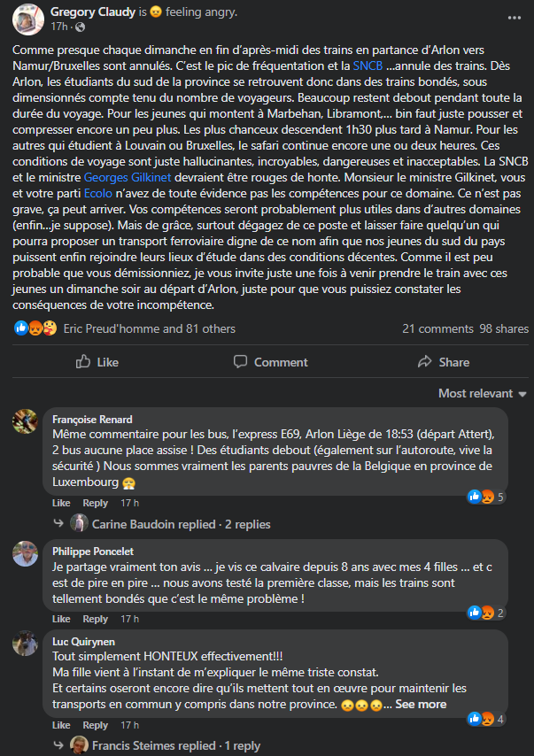Open the SNCB tagged page link
The image size is (534, 756).
click(x=368, y=66)
